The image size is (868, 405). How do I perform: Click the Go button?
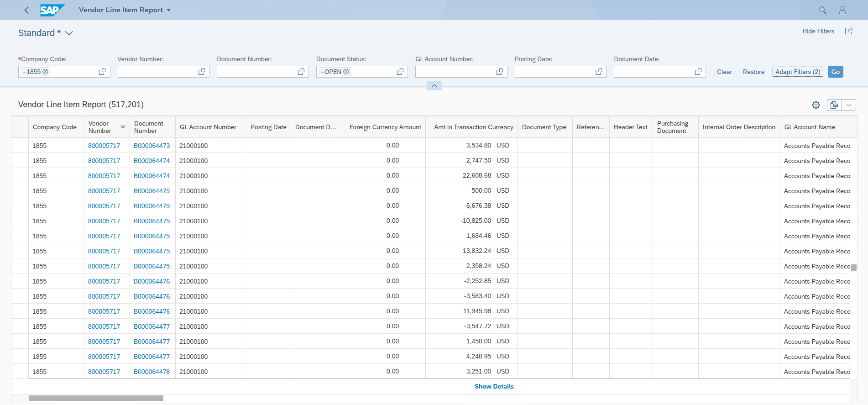click(x=836, y=72)
